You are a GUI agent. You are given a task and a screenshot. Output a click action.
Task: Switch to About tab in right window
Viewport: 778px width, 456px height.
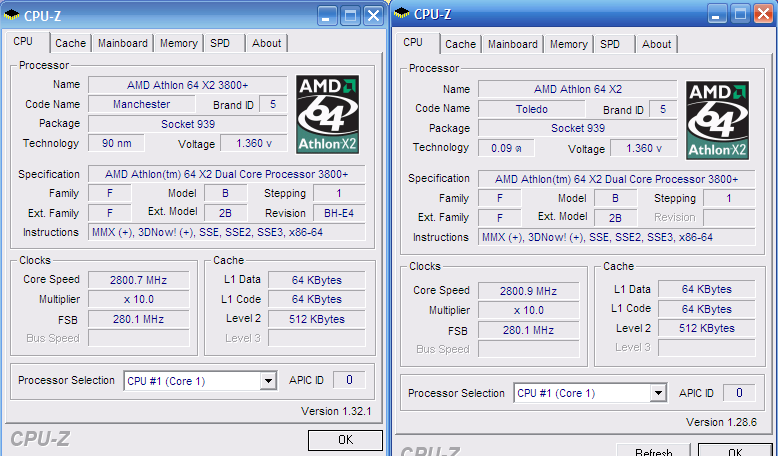coord(656,44)
